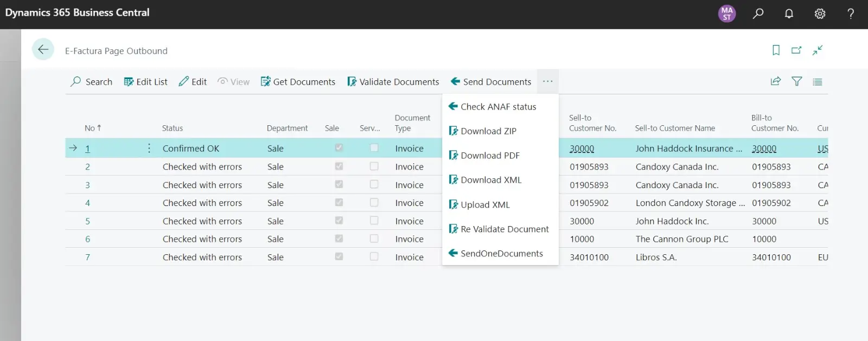Screen dimensions: 868x341
Task: Click the View action
Action: [x=233, y=81]
